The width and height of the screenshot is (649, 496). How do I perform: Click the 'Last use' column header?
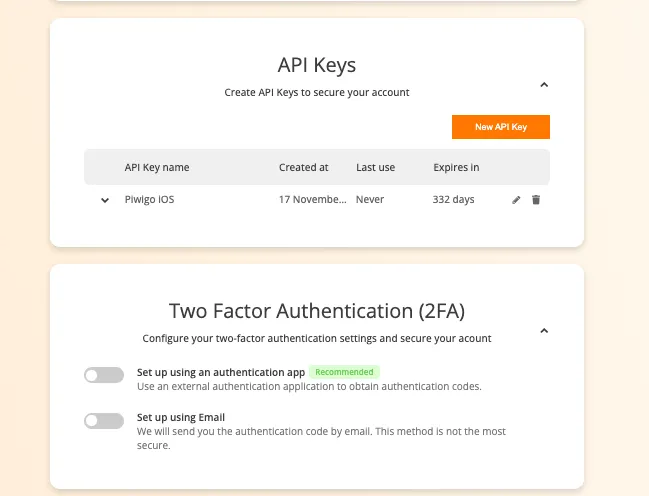pyautogui.click(x=375, y=167)
